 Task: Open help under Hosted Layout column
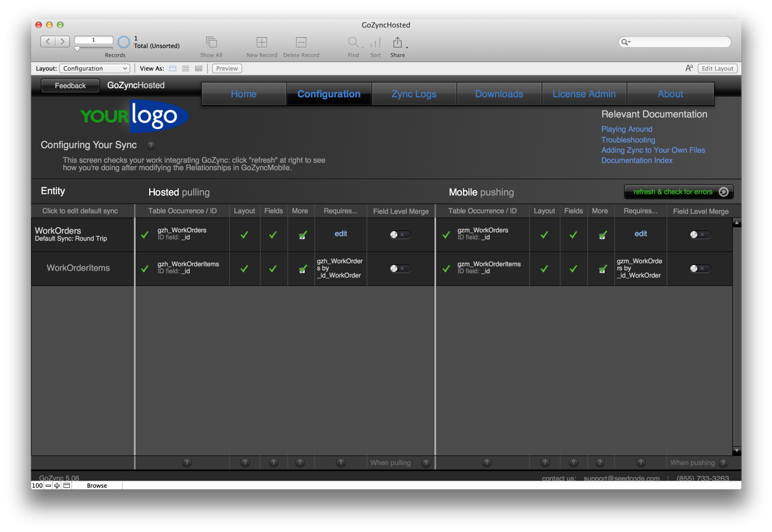coord(245,463)
